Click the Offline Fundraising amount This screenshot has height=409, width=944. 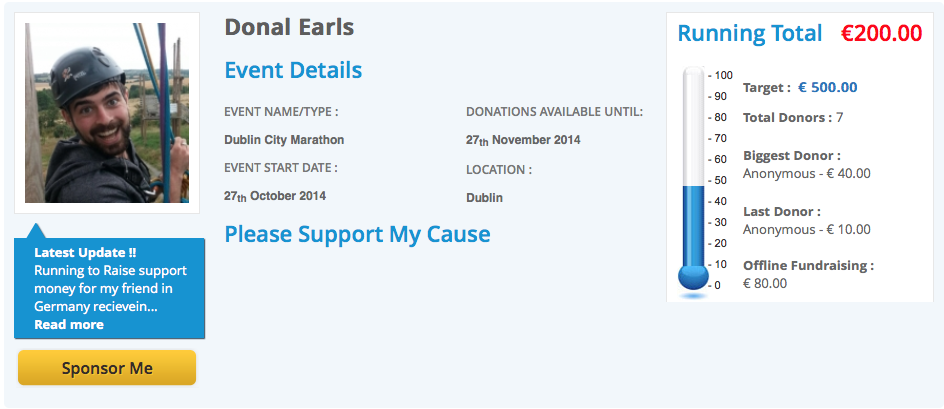pyautogui.click(x=765, y=283)
